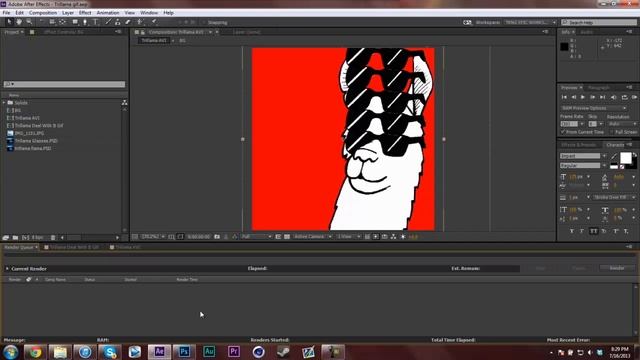Open the Composition menu
Image resolution: width=640 pixels, height=360 pixels.
click(x=43, y=13)
